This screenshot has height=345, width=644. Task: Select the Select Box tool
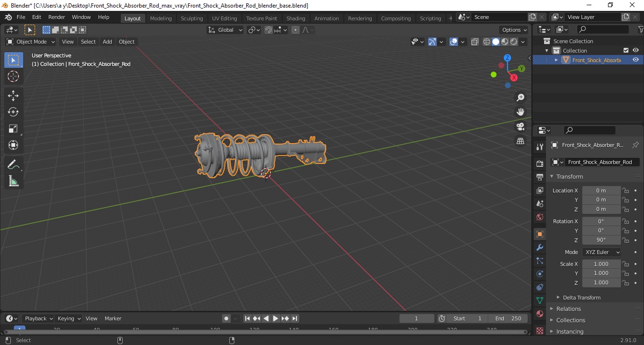[x=13, y=60]
